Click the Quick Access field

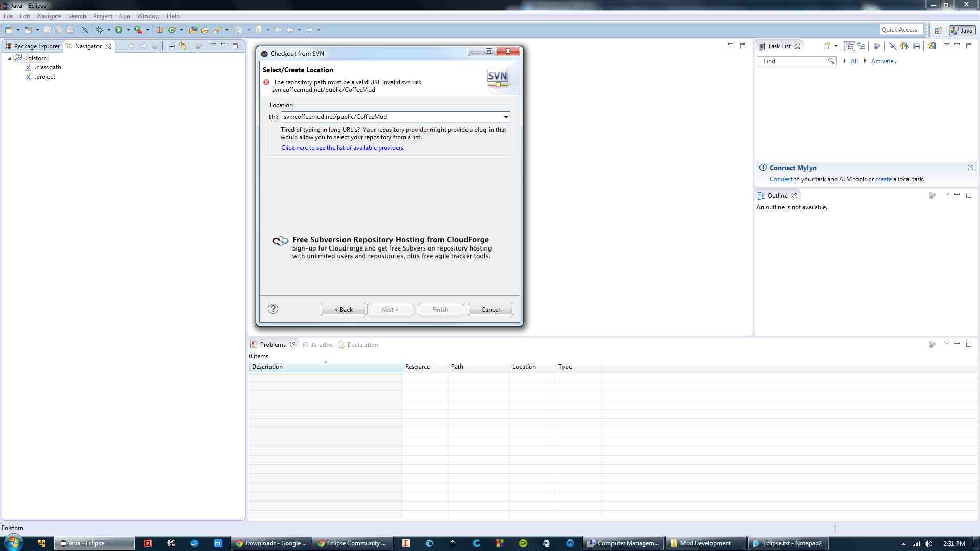click(x=901, y=30)
